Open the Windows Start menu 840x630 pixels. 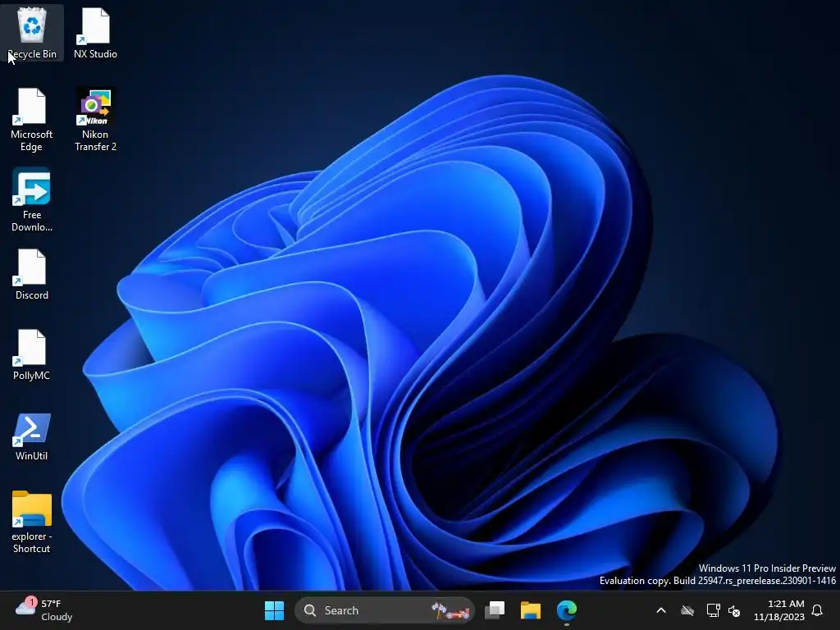274,610
